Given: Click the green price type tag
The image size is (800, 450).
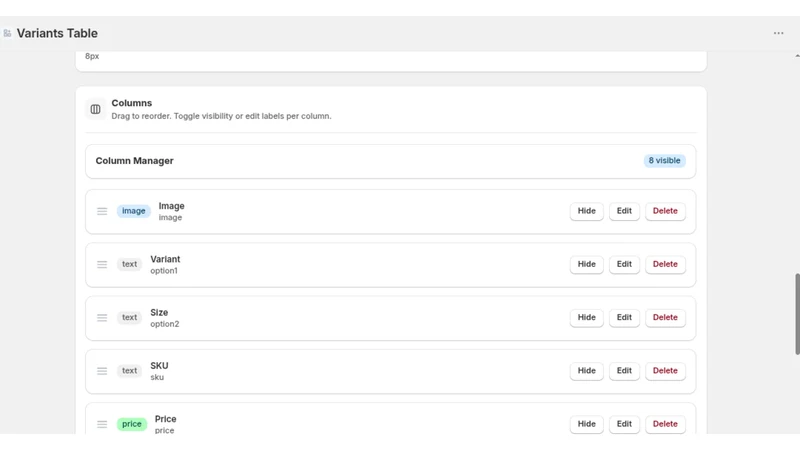Looking at the screenshot, I should [x=132, y=424].
